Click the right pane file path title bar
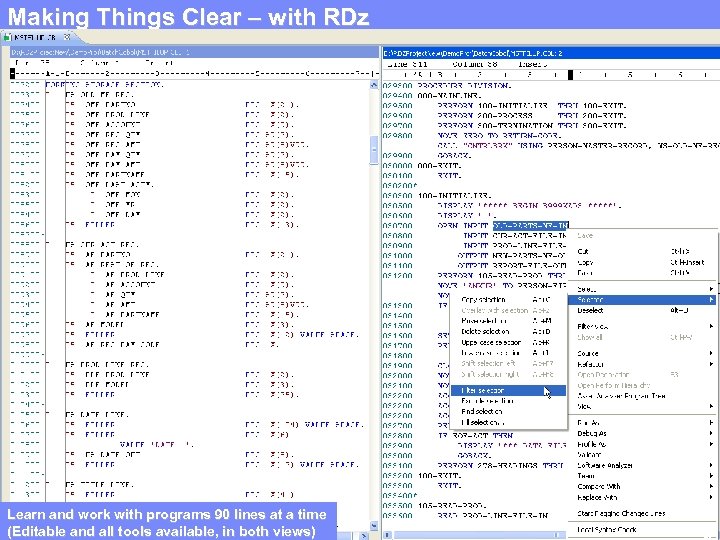Viewport: 720px width, 540px height. [551, 53]
